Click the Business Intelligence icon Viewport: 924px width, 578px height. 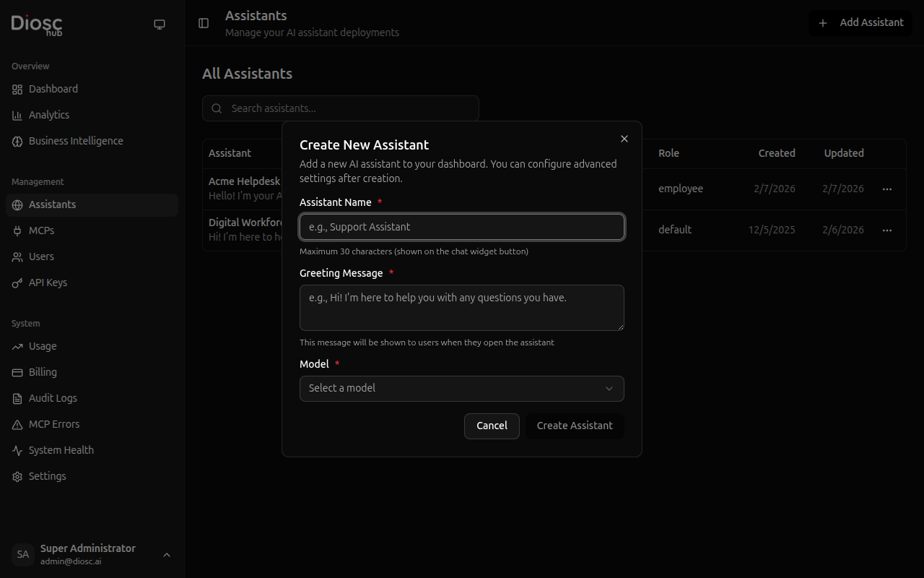point(17,141)
